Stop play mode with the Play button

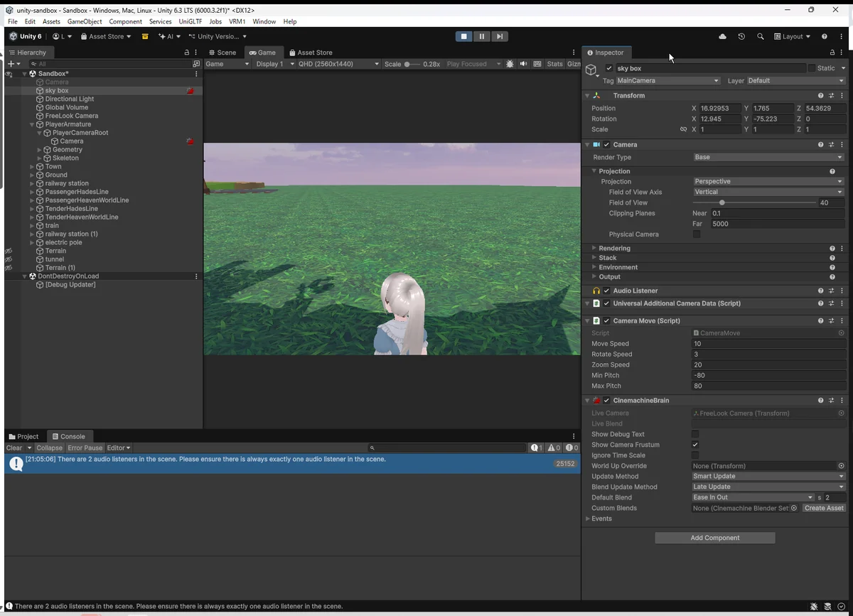464,36
